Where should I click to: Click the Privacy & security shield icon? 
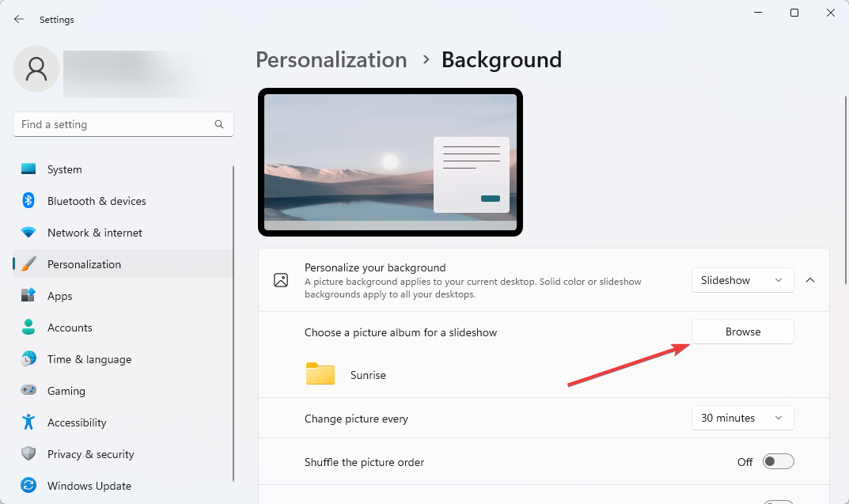pyautogui.click(x=28, y=453)
